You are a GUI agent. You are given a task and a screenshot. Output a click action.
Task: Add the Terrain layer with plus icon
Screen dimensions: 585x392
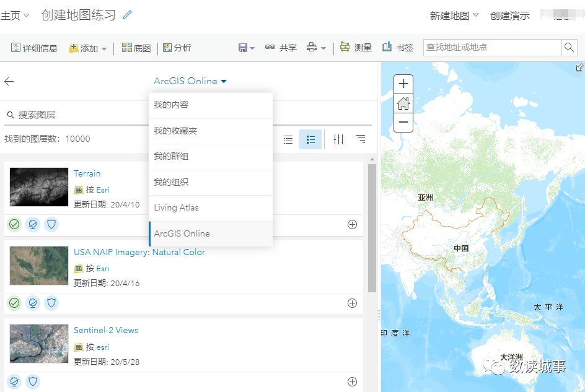(x=352, y=225)
